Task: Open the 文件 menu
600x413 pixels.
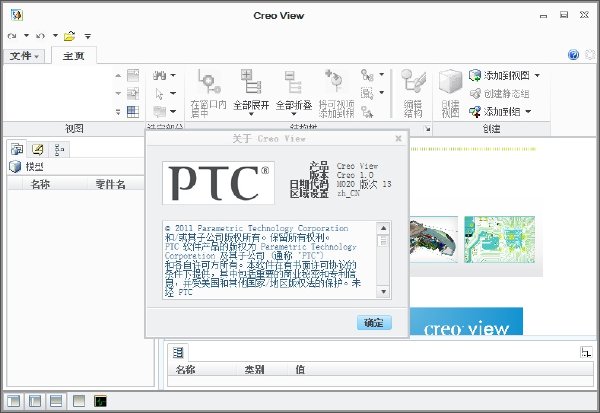Action: [24, 56]
